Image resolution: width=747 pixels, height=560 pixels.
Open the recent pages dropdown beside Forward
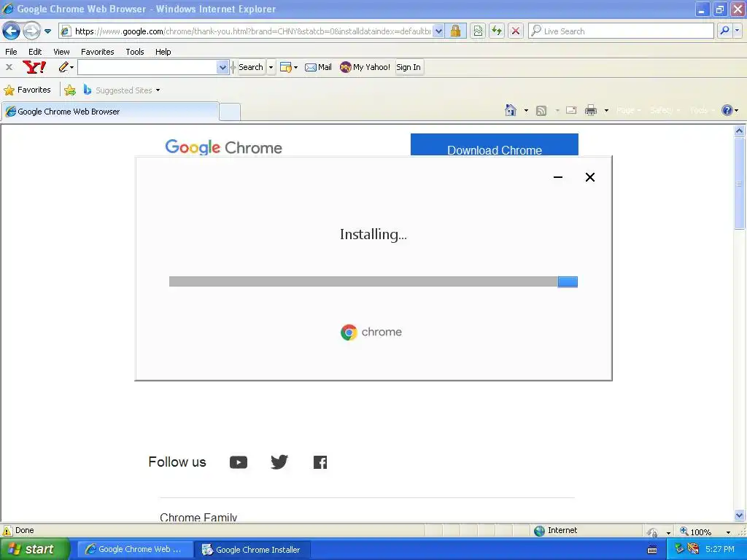click(47, 31)
